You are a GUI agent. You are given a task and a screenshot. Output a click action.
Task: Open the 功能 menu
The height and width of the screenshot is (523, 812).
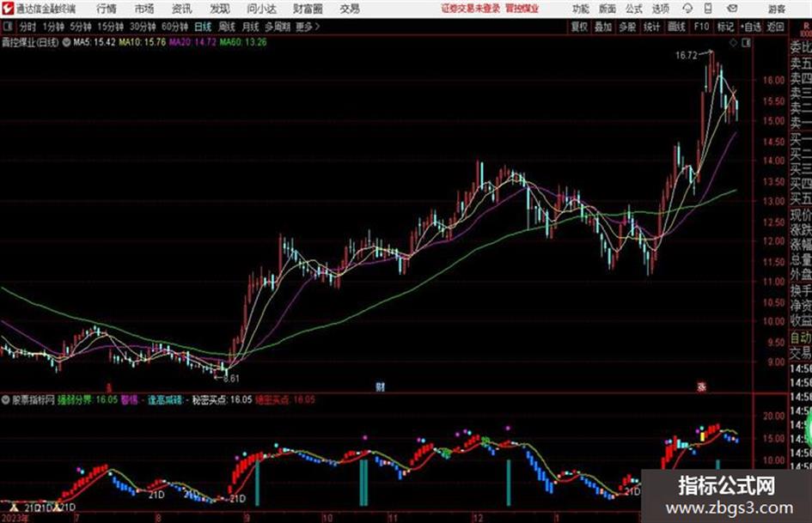(x=581, y=9)
